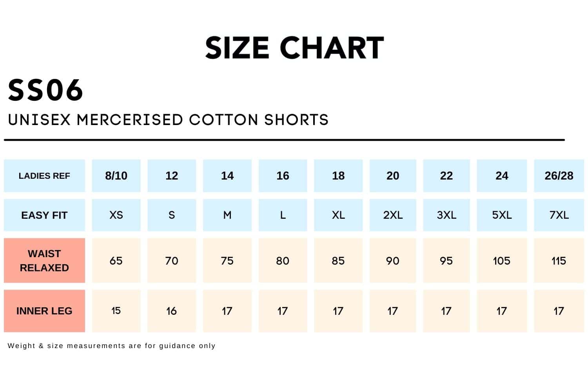Select the waist value 115 cell

[x=559, y=261]
